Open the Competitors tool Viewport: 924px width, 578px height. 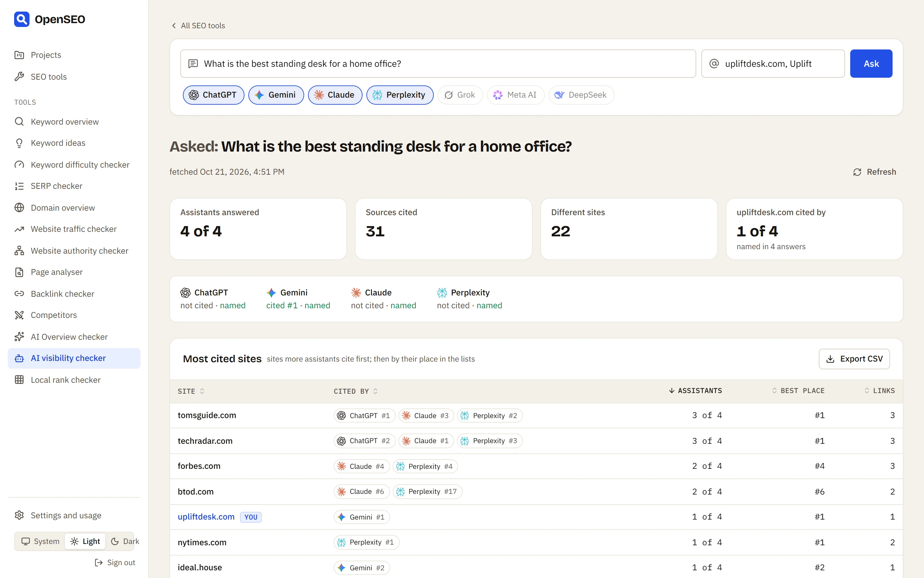click(74, 315)
